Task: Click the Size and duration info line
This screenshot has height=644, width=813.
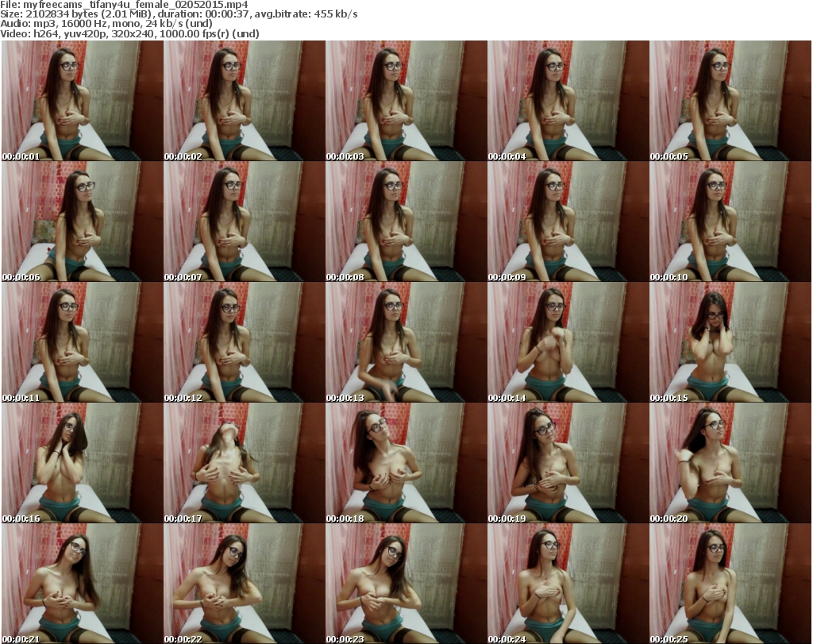Action: point(179,14)
